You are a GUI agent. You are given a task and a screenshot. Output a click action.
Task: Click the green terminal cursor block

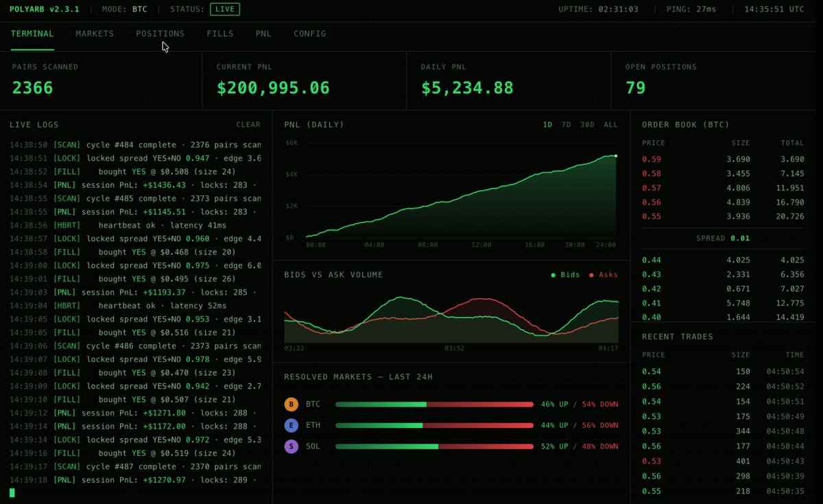tap(12, 492)
